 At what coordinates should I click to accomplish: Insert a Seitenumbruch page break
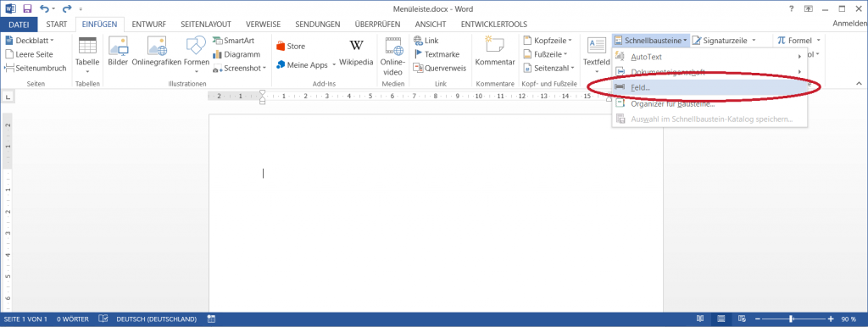(36, 68)
